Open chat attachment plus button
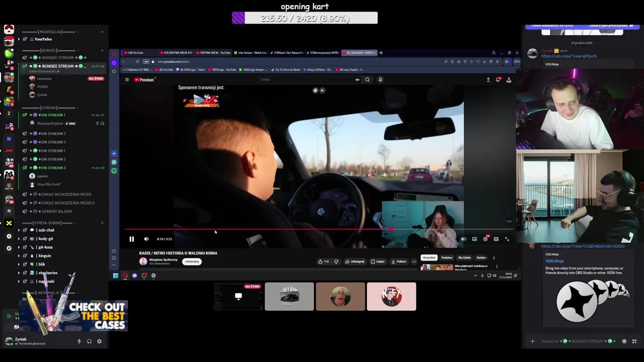 click(x=532, y=341)
